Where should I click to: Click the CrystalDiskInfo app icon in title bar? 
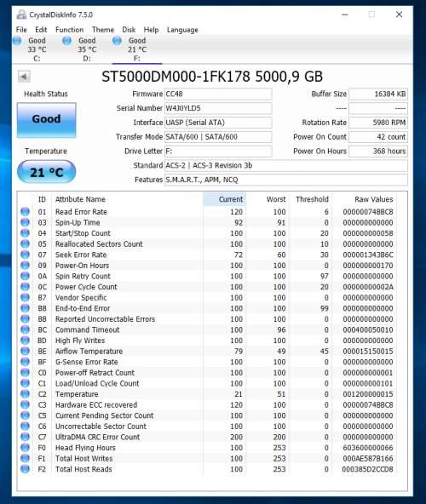(x=21, y=14)
